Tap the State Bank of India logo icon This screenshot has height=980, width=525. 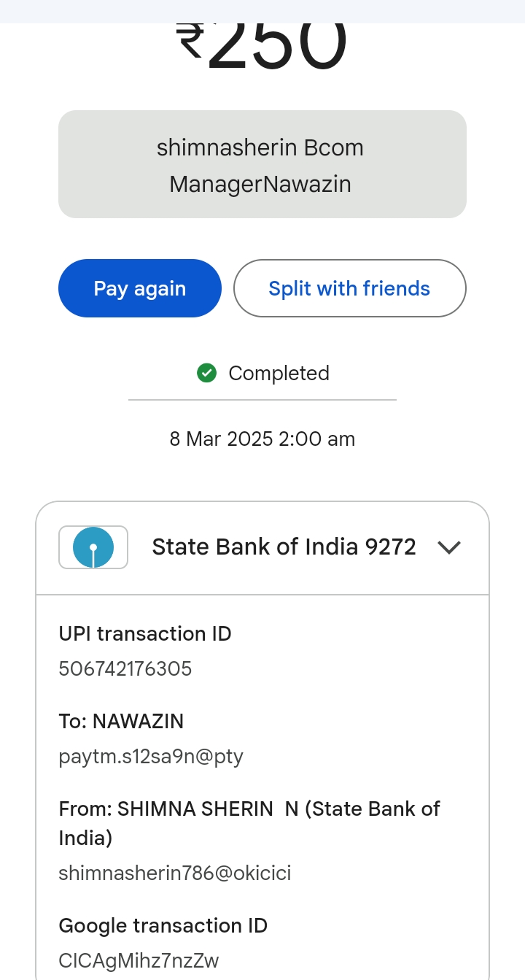[93, 547]
